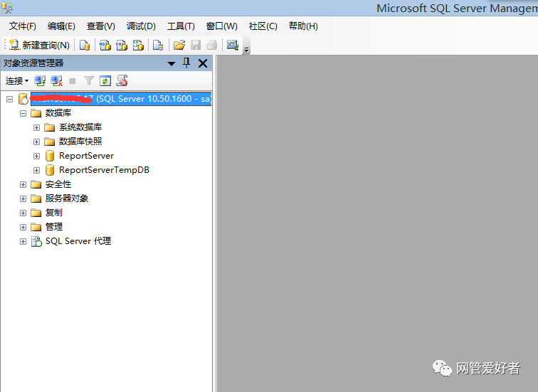
Task: Expand the 数据库快照 folder
Action: pyautogui.click(x=36, y=142)
